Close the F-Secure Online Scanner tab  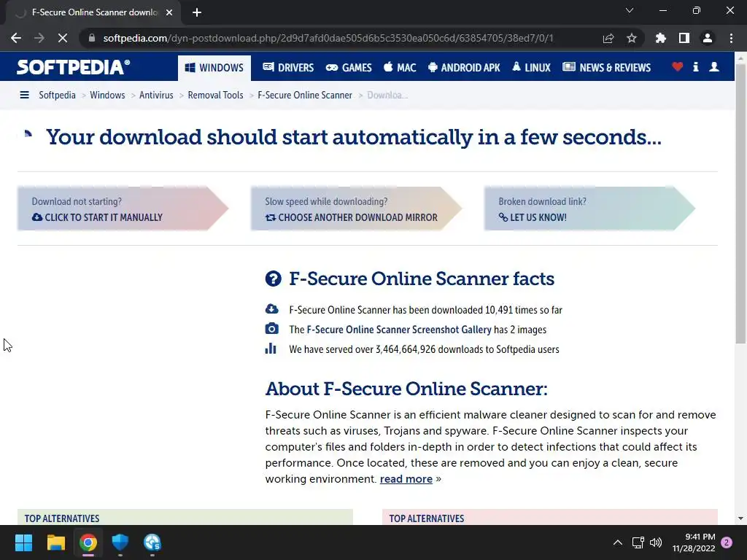click(169, 12)
